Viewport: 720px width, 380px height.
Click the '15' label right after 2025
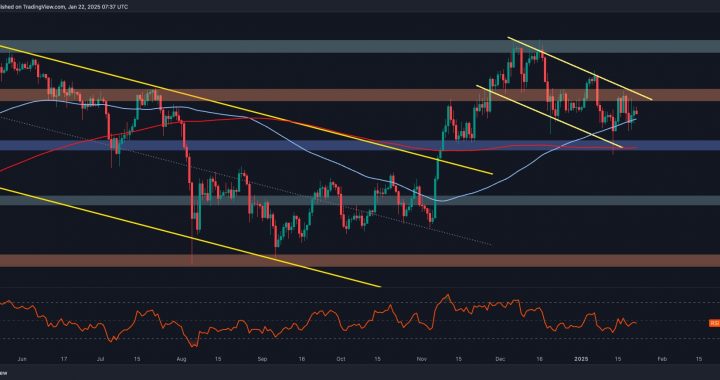[618, 358]
